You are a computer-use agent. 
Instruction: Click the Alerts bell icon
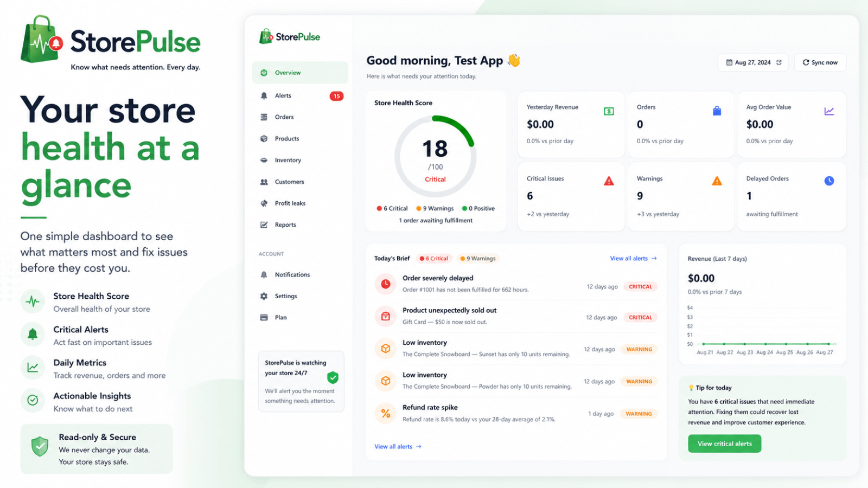[x=264, y=95]
